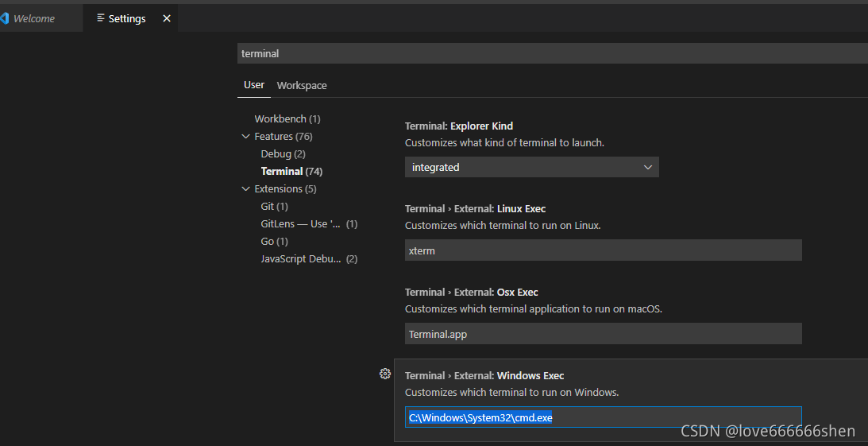Click the macOS terminal application description text
868x446 pixels.
pyautogui.click(x=534, y=309)
